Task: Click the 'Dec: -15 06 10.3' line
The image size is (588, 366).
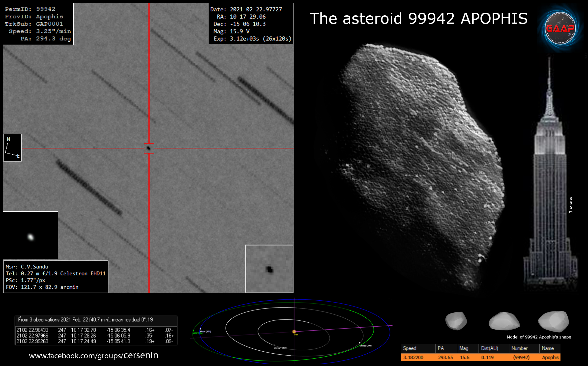Action: coord(239,24)
